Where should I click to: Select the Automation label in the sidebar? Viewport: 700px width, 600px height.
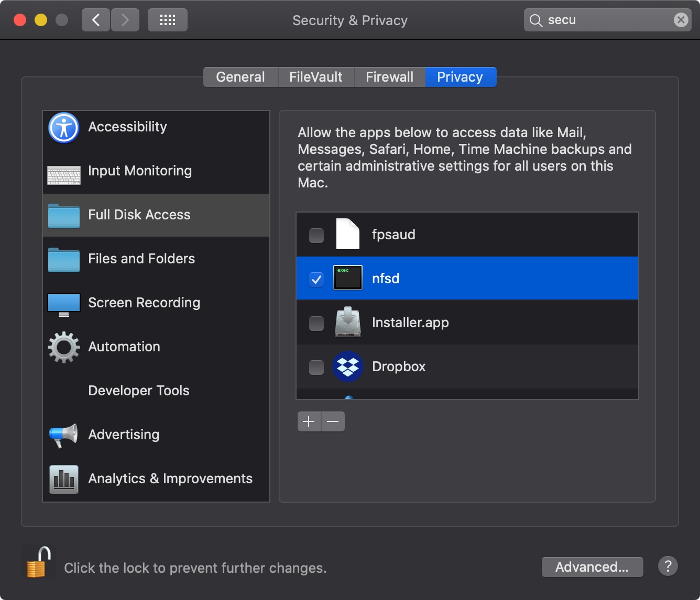coord(124,347)
